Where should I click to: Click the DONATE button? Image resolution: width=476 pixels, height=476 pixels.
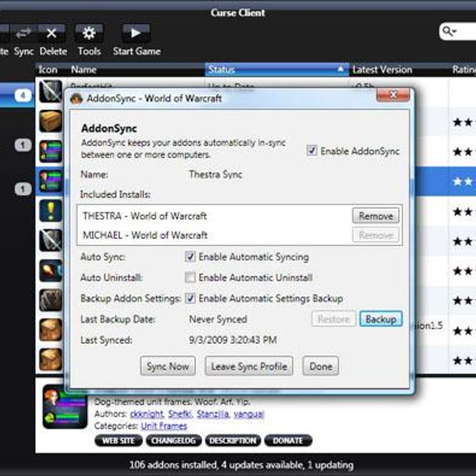point(288,441)
